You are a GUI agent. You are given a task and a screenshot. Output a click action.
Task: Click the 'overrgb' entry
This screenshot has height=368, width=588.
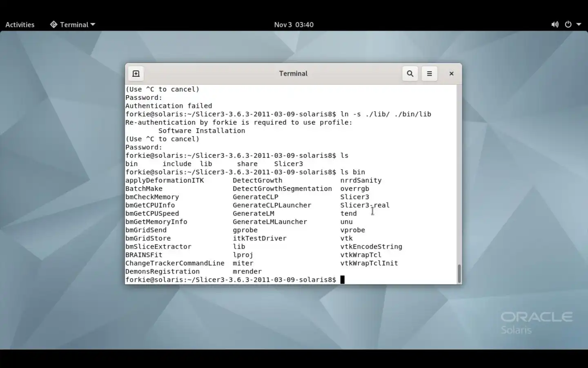(x=355, y=188)
